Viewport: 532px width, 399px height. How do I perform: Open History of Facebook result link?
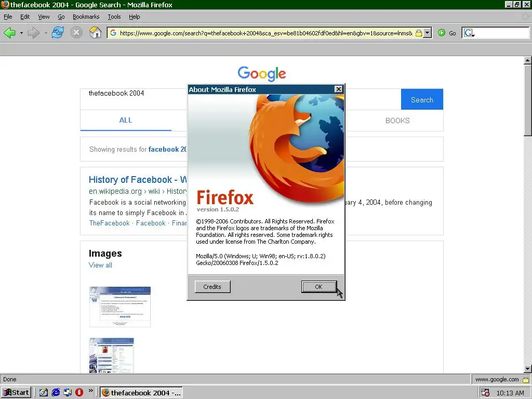[x=138, y=179]
